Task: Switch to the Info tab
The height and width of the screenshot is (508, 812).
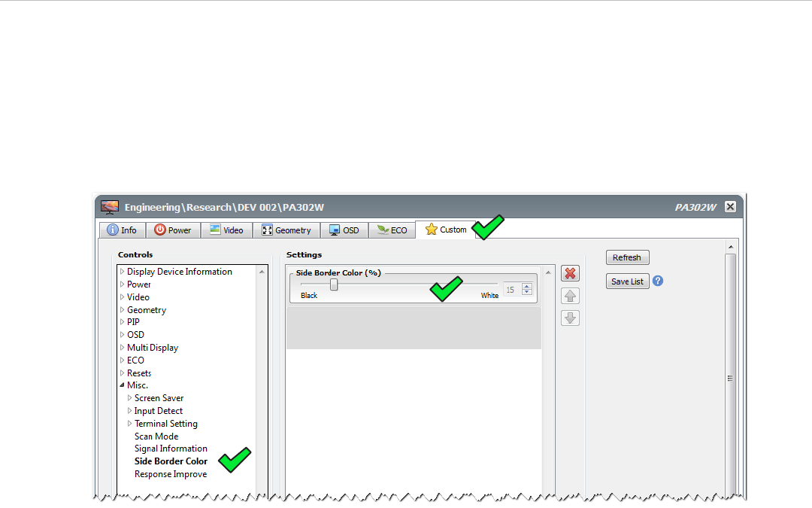Action: pyautogui.click(x=123, y=230)
